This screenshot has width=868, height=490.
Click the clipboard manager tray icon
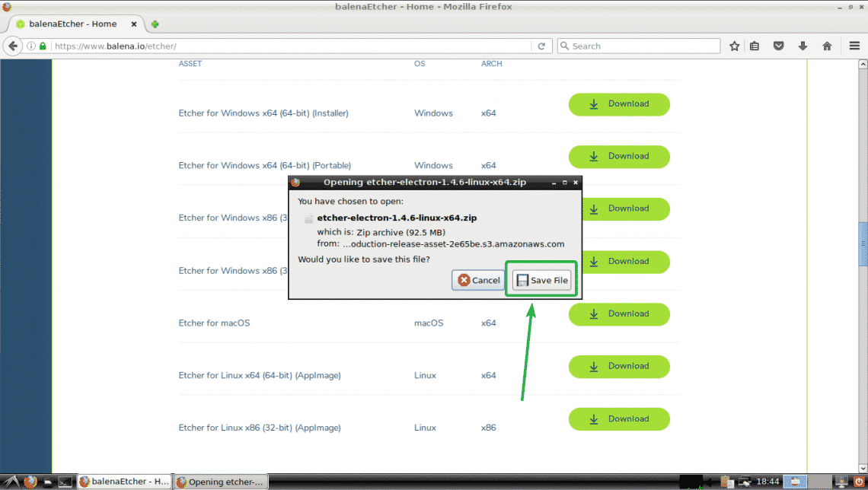point(727,482)
